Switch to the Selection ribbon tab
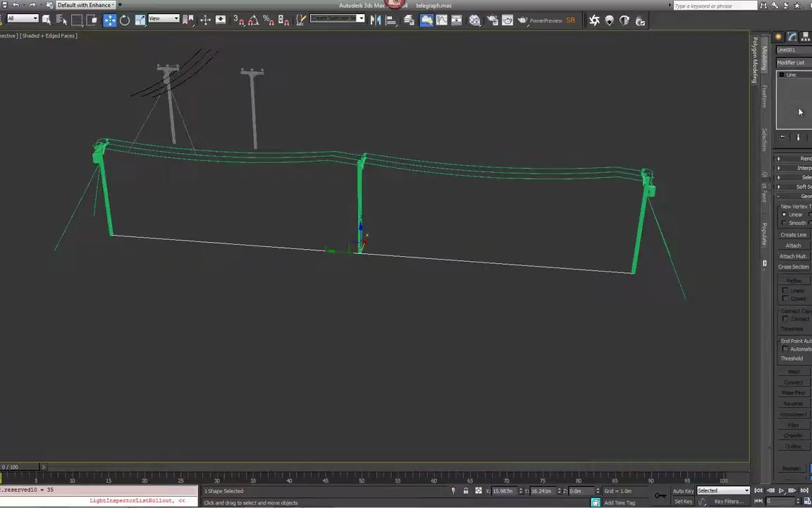812x508 pixels. coord(764,140)
